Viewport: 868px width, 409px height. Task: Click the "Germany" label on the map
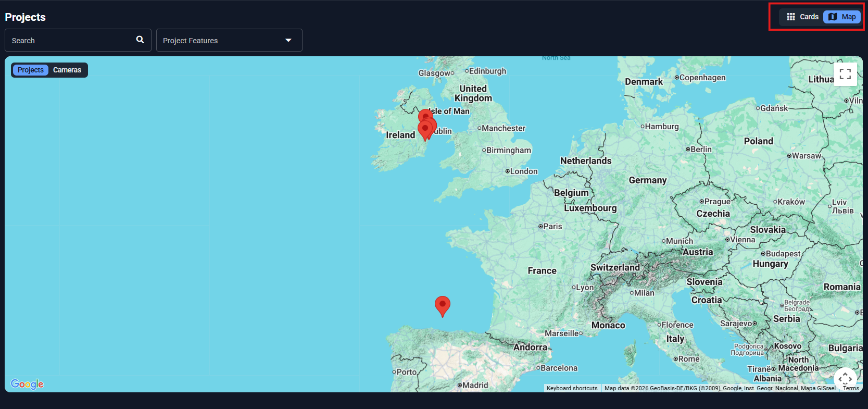pos(648,180)
